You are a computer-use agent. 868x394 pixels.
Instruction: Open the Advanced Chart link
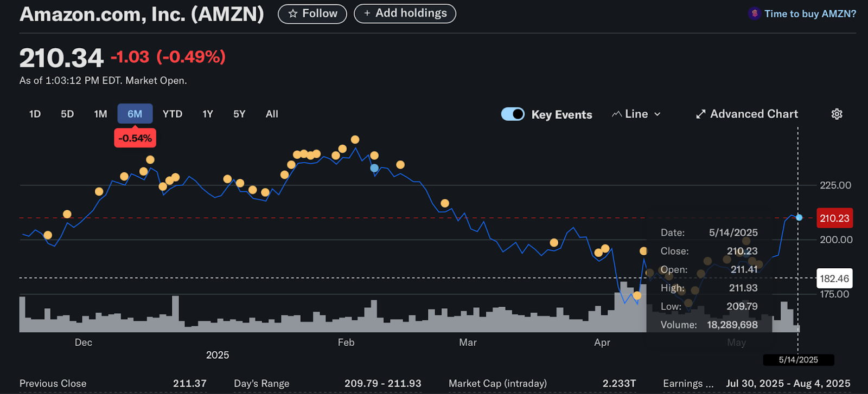point(747,114)
